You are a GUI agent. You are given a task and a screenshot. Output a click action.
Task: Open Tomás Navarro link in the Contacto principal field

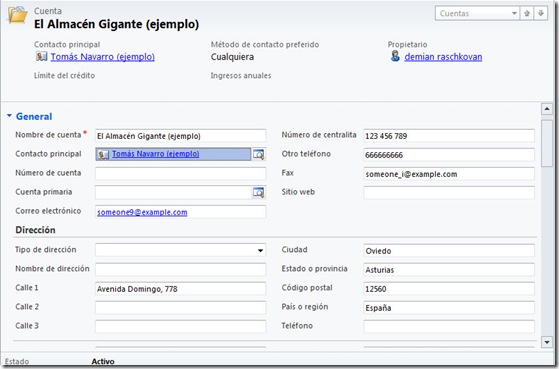pyautogui.click(x=156, y=154)
